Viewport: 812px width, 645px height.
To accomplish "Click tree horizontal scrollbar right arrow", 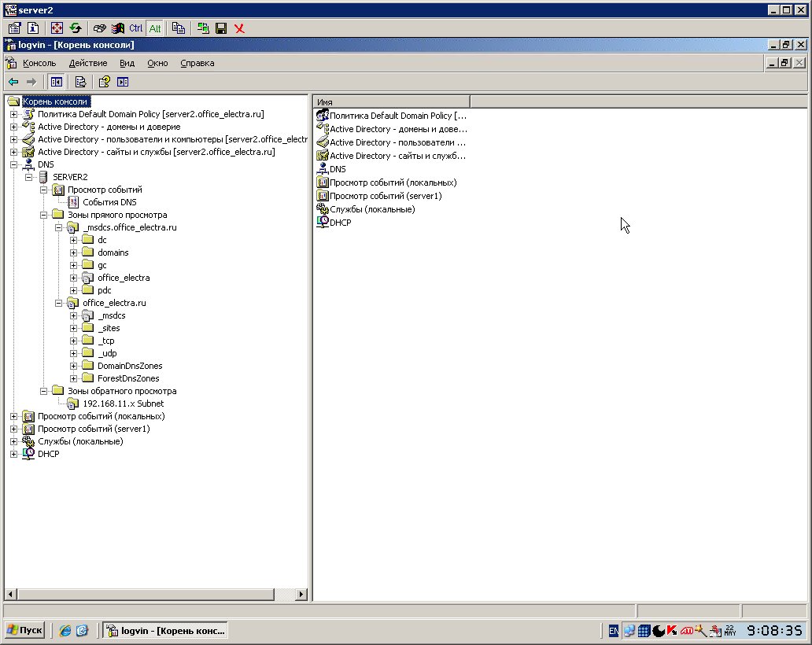I will coord(301,595).
